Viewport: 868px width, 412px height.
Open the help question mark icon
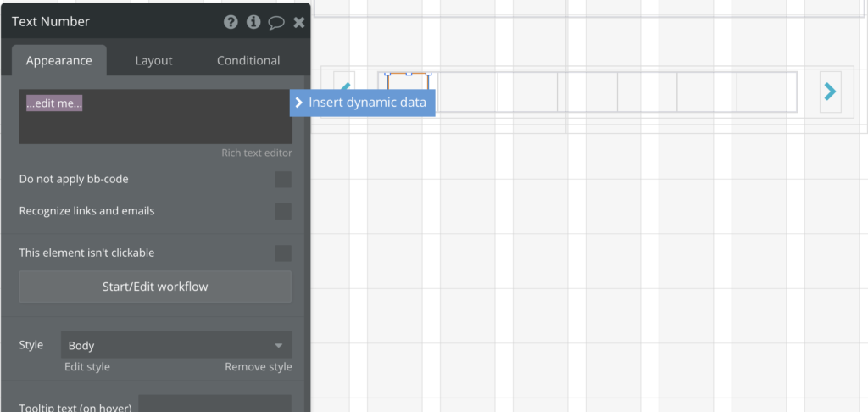231,22
